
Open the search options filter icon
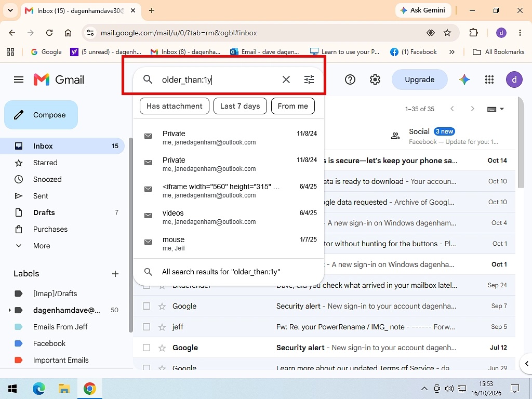309,79
